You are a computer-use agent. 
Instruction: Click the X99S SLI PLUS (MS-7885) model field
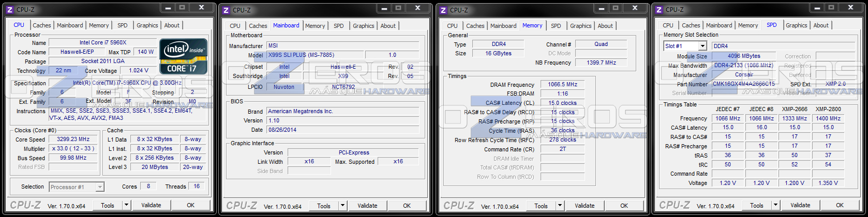(x=316, y=55)
